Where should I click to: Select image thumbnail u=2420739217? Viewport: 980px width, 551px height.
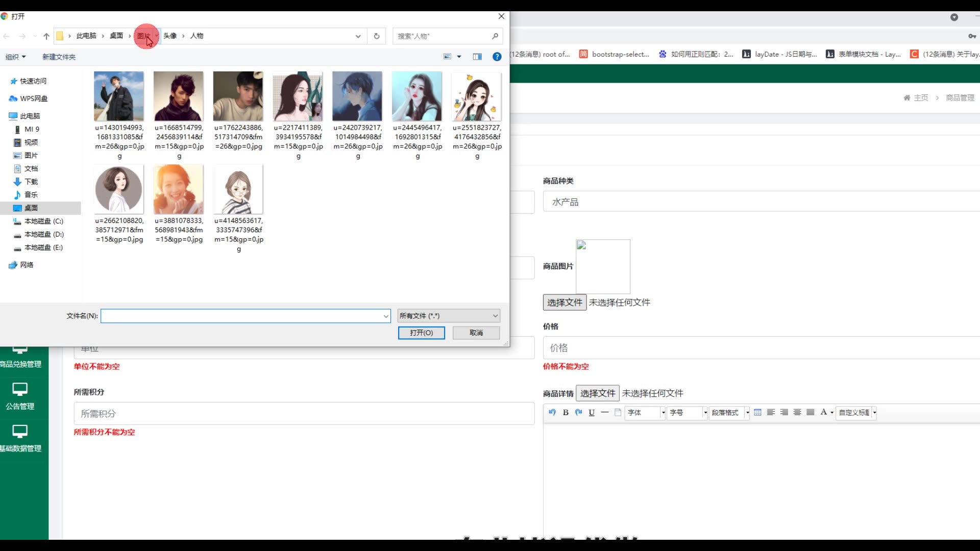(x=357, y=96)
